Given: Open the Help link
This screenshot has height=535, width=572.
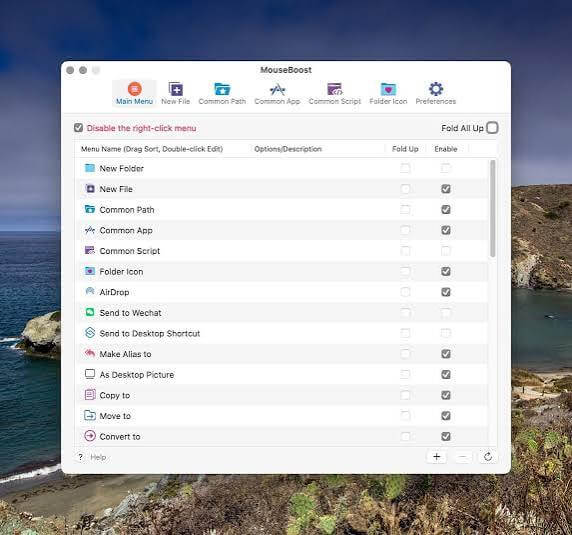Looking at the screenshot, I should [x=98, y=457].
